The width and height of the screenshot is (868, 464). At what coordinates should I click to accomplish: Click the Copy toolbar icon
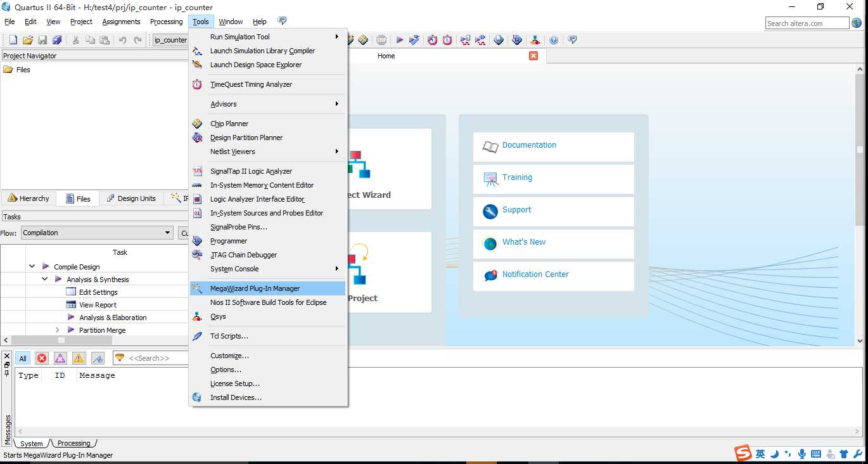coord(90,40)
